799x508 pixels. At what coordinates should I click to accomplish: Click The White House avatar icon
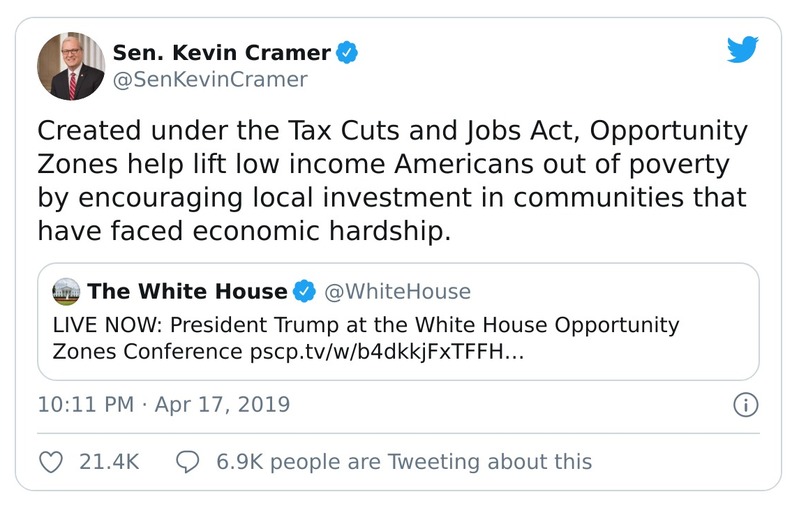(x=66, y=291)
